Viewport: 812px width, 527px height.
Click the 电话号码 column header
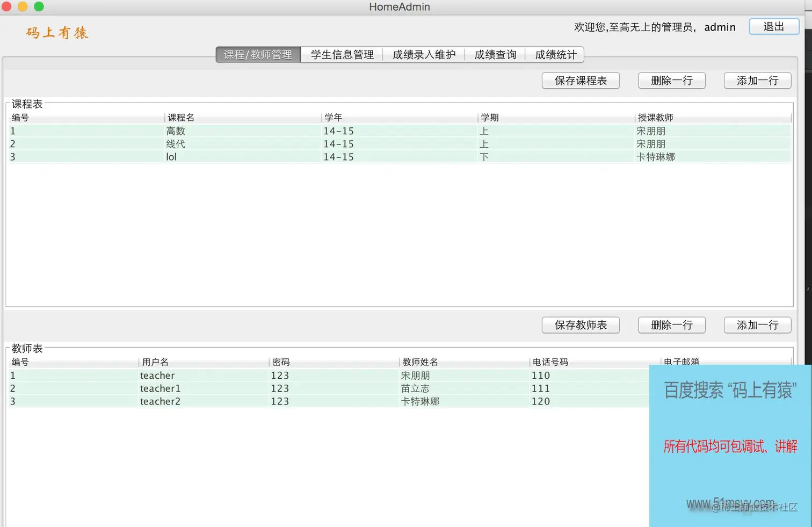tap(595, 362)
